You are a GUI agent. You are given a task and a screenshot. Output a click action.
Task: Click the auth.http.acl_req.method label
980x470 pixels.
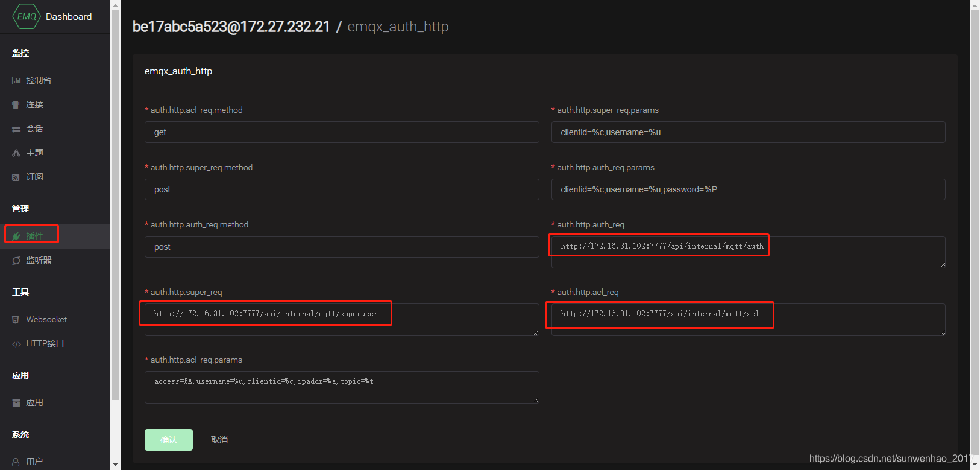(x=196, y=110)
